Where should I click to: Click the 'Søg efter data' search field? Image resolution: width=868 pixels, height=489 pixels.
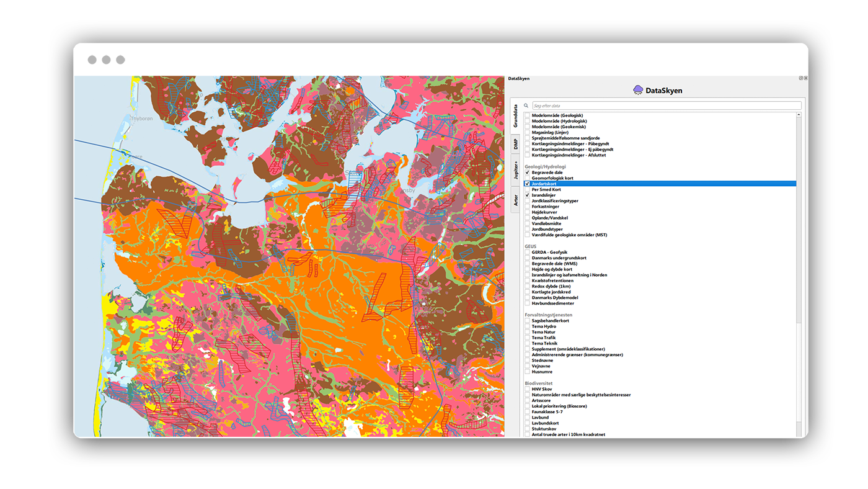666,106
